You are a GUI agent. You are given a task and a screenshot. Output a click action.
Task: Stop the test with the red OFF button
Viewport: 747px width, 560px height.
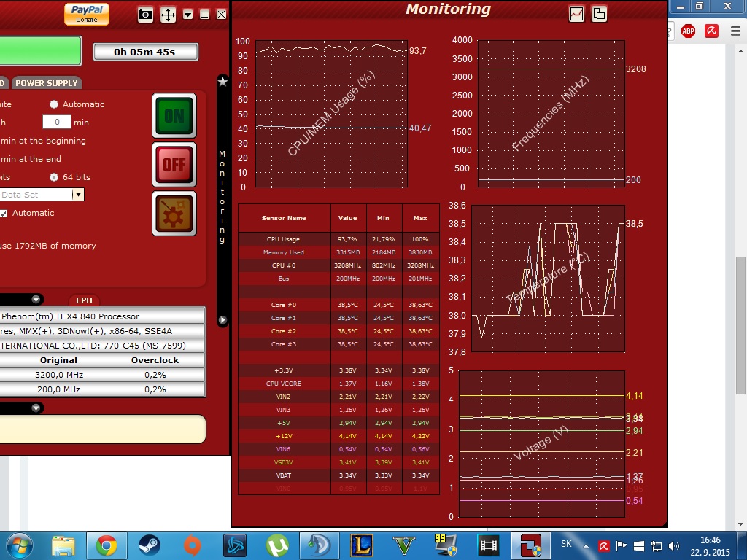click(x=174, y=165)
